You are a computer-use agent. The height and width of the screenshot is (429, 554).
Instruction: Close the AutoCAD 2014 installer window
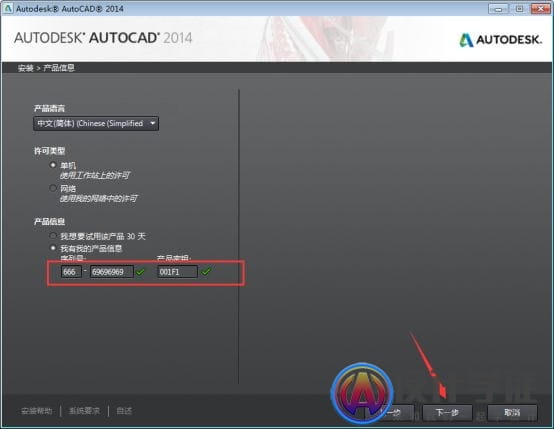pos(541,8)
